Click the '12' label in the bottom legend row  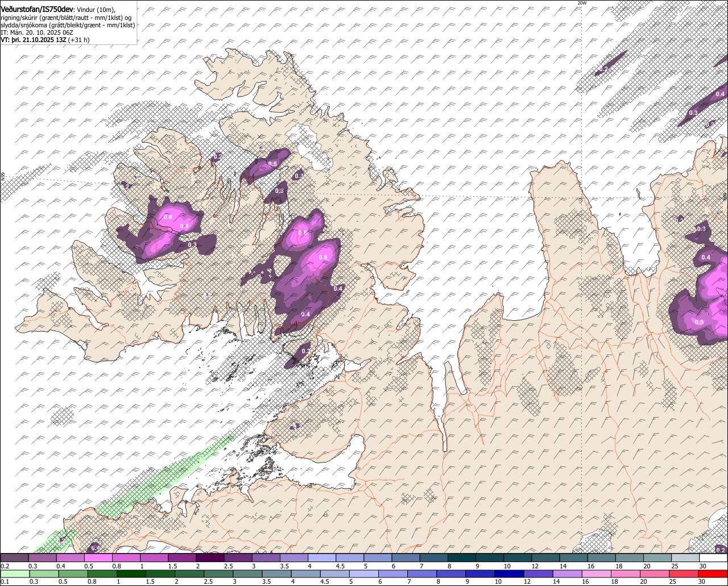[527, 581]
